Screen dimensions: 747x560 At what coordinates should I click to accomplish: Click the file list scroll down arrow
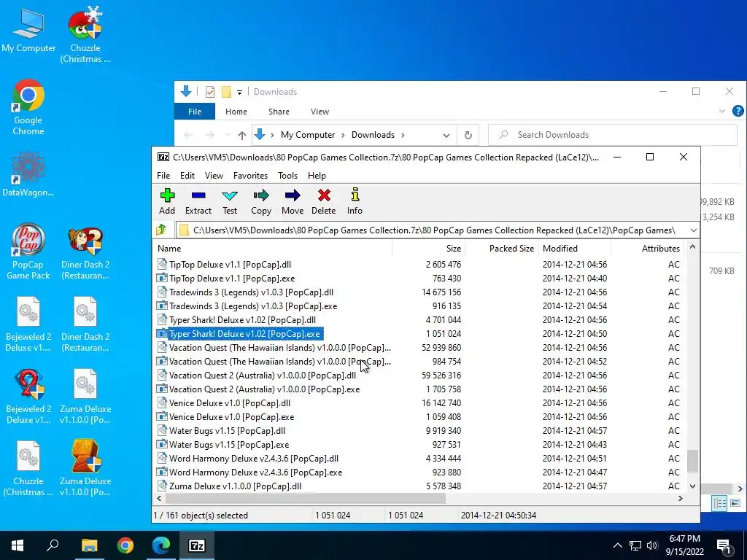click(x=693, y=486)
